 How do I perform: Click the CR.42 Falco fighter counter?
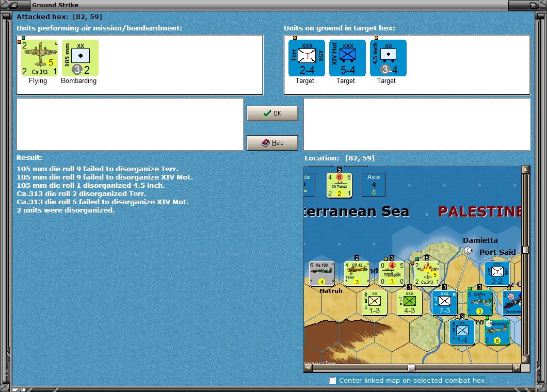click(x=357, y=273)
